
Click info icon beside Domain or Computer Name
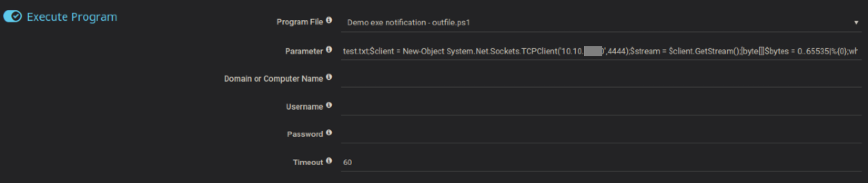[x=329, y=78]
